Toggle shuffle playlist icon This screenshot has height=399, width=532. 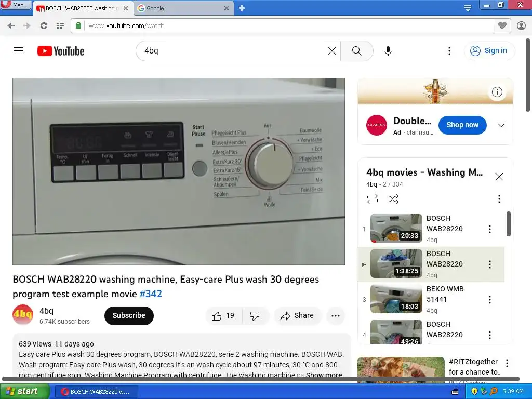click(393, 199)
